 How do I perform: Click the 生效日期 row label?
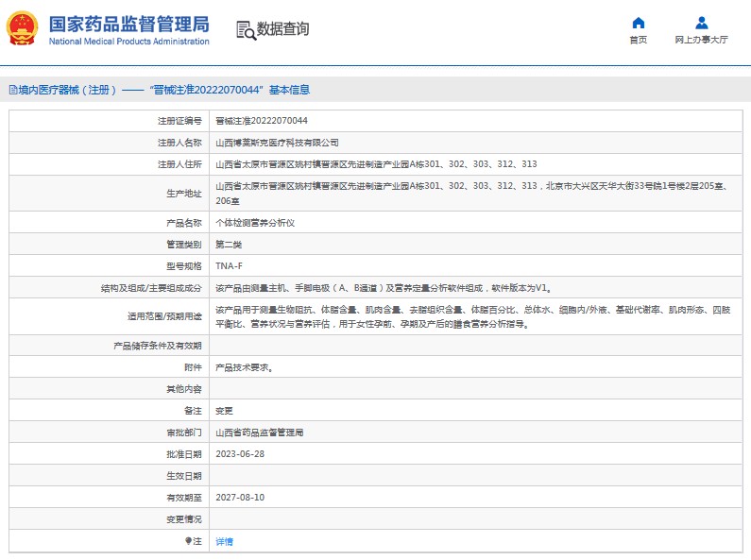click(x=184, y=476)
